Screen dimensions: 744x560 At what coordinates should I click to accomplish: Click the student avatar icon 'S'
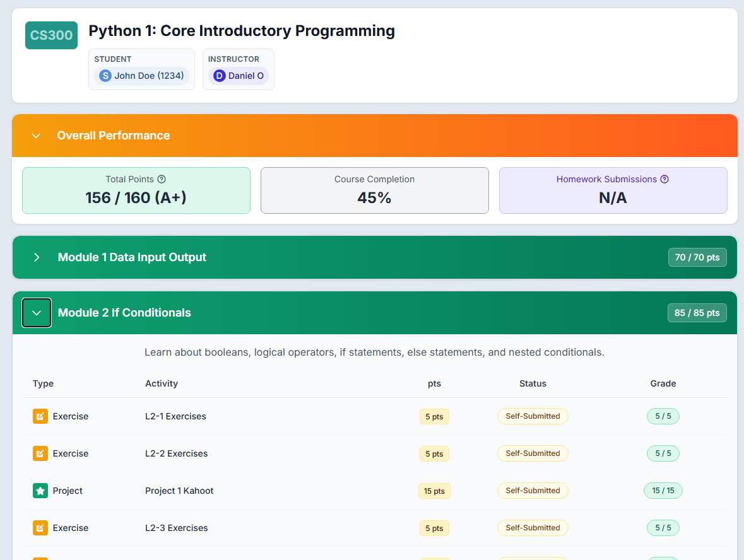coord(105,76)
